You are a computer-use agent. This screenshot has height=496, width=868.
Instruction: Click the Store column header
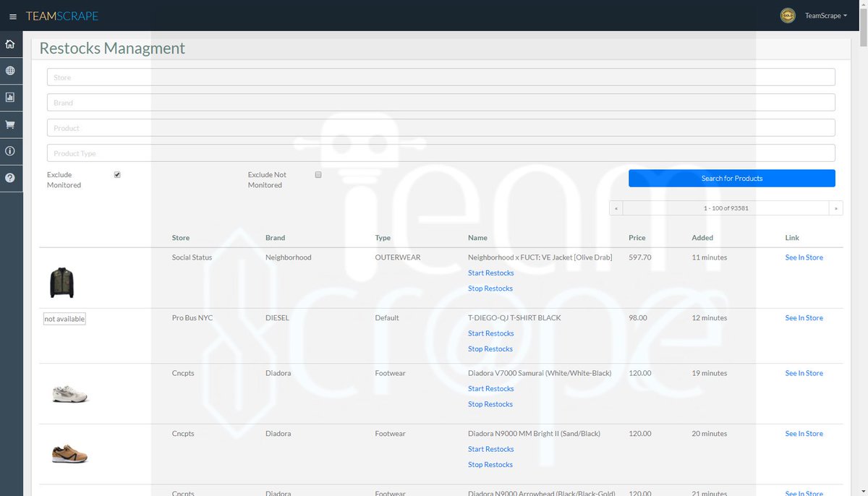181,238
